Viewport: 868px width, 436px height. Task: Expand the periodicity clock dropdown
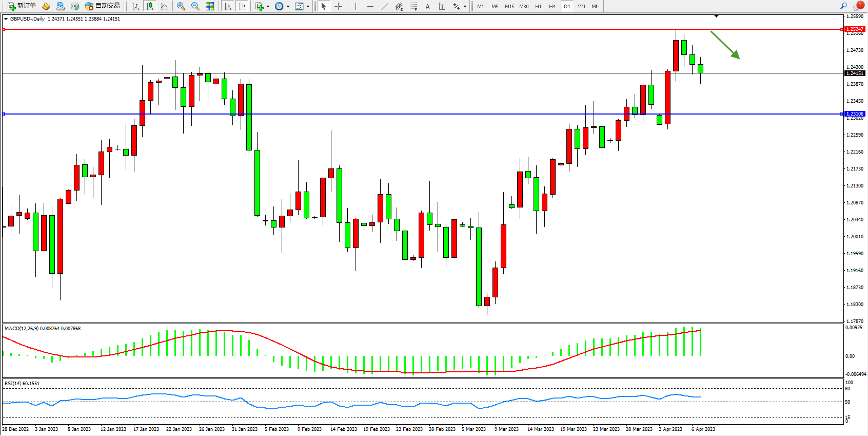[x=288, y=7]
